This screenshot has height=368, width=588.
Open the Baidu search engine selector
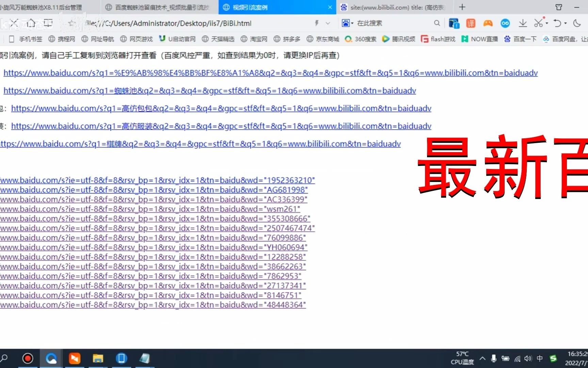pos(347,23)
